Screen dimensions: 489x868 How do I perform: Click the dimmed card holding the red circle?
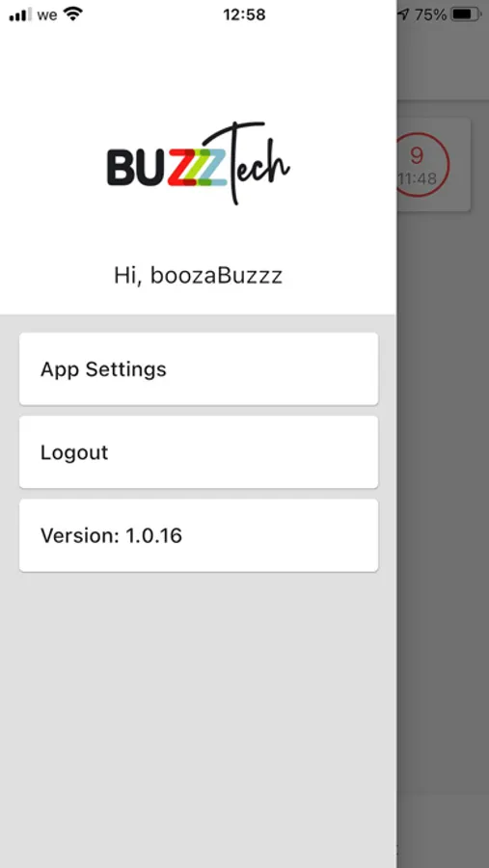(434, 164)
